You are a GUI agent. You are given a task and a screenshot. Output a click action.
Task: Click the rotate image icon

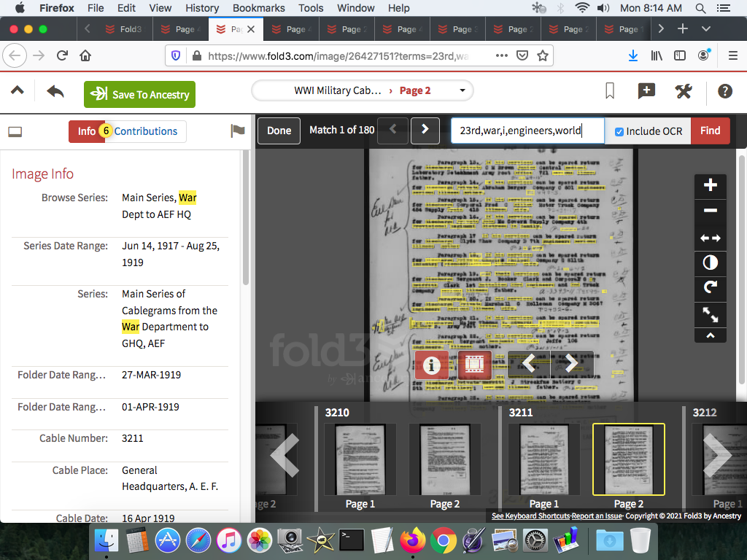pyautogui.click(x=710, y=288)
